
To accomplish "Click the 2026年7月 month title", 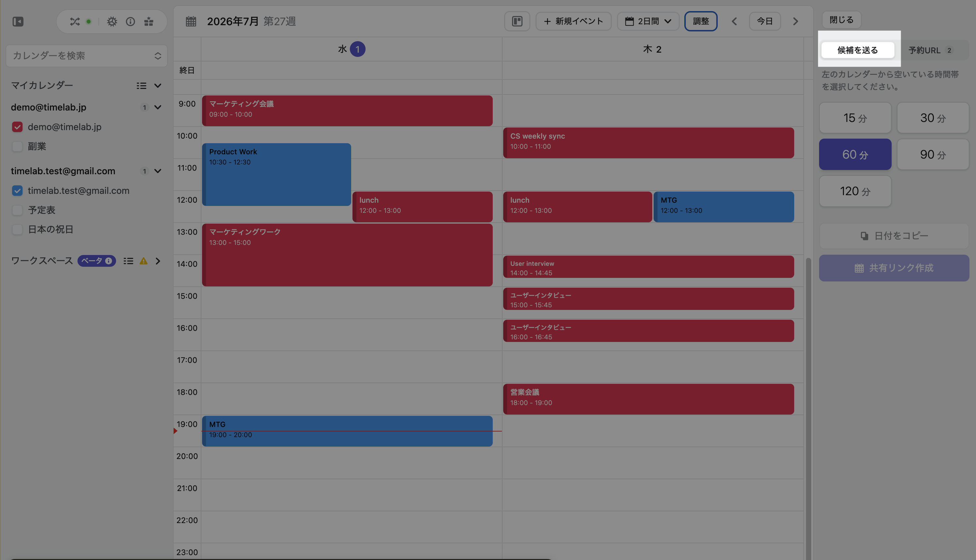I will [x=233, y=22].
